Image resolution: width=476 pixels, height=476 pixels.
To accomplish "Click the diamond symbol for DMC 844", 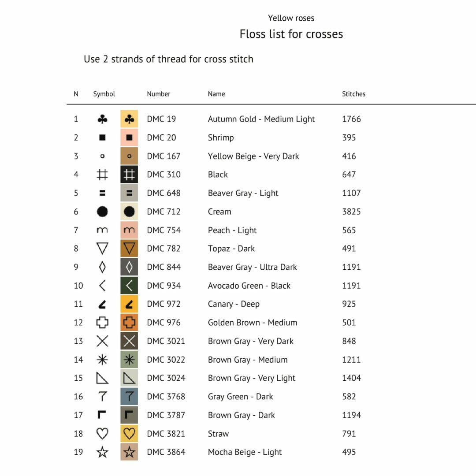I will [102, 267].
